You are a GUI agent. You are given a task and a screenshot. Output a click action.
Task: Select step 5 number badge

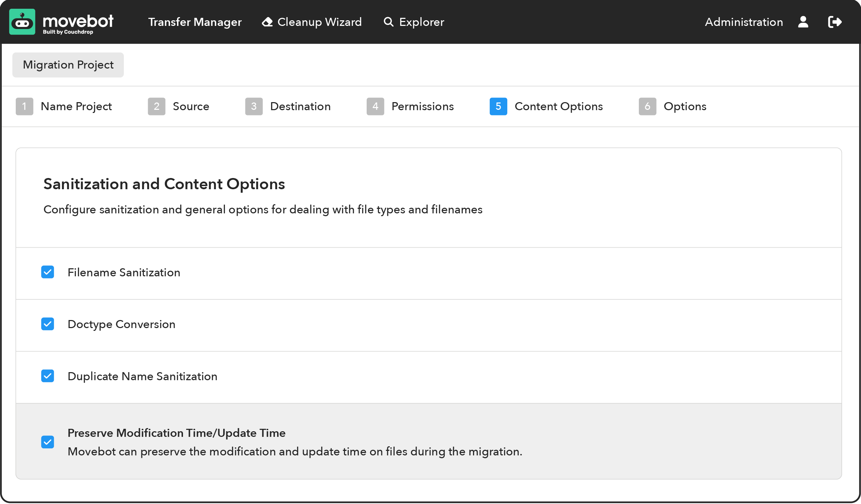(498, 106)
